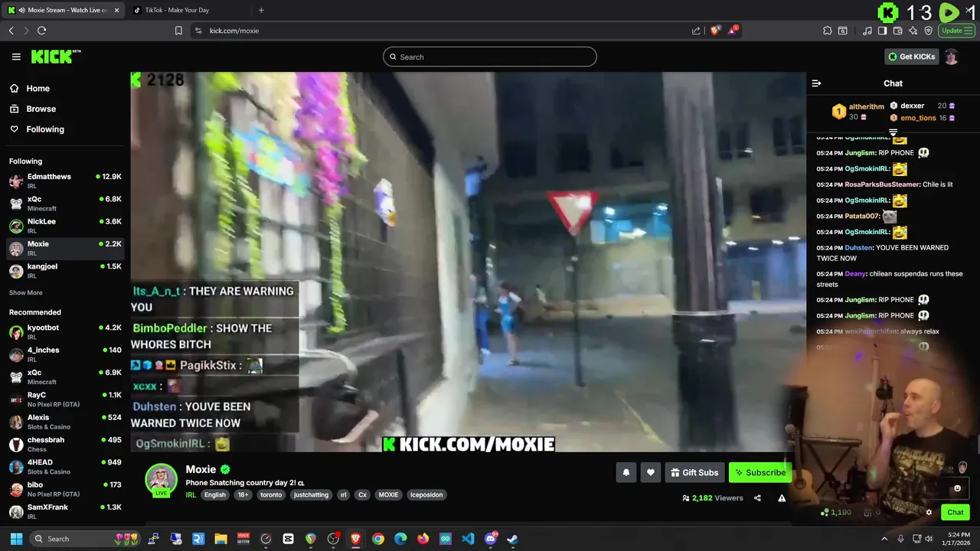Image resolution: width=980 pixels, height=551 pixels.
Task: Open Windows Start menu
Action: 16,539
